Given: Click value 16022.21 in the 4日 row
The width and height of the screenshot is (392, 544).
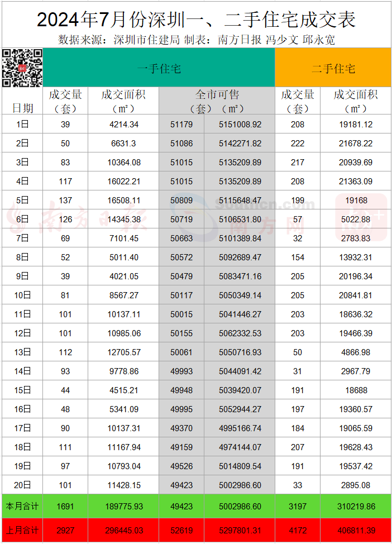Looking at the screenshot, I should click(x=124, y=181).
